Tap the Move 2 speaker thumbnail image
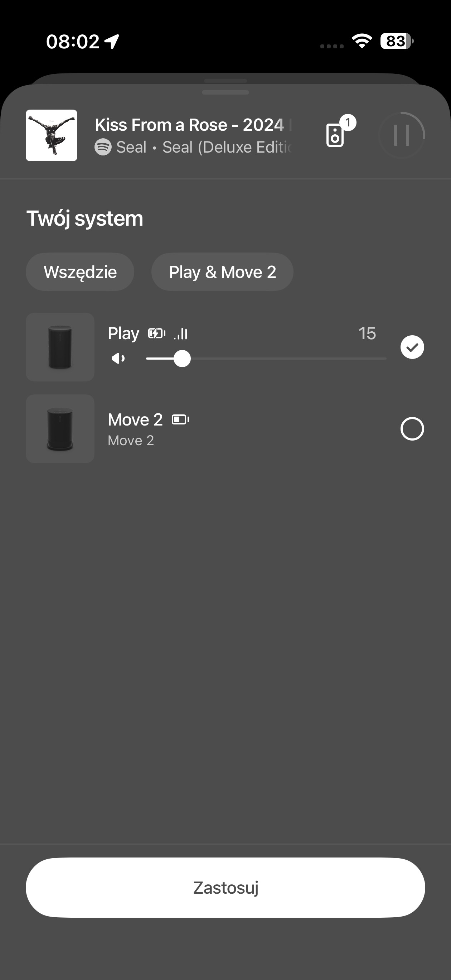Image resolution: width=451 pixels, height=980 pixels. [x=60, y=429]
